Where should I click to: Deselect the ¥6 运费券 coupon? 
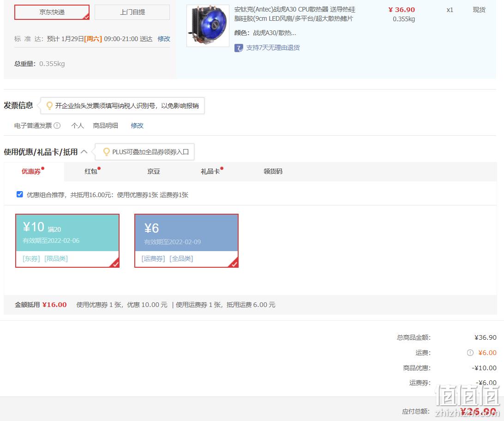pyautogui.click(x=186, y=241)
